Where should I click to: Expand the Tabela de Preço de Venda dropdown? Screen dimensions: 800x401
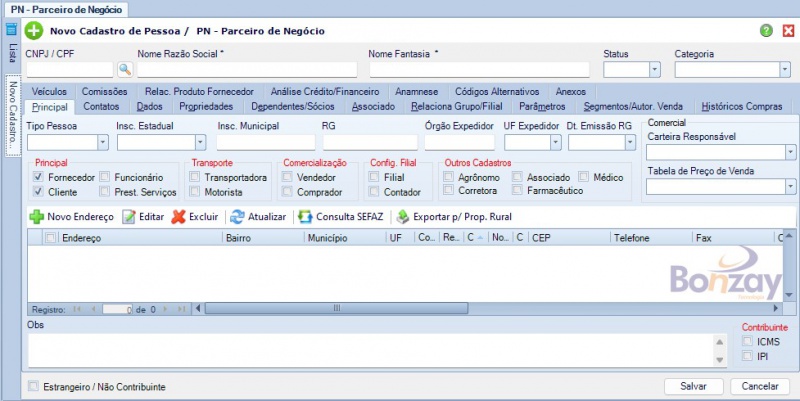tap(790, 186)
